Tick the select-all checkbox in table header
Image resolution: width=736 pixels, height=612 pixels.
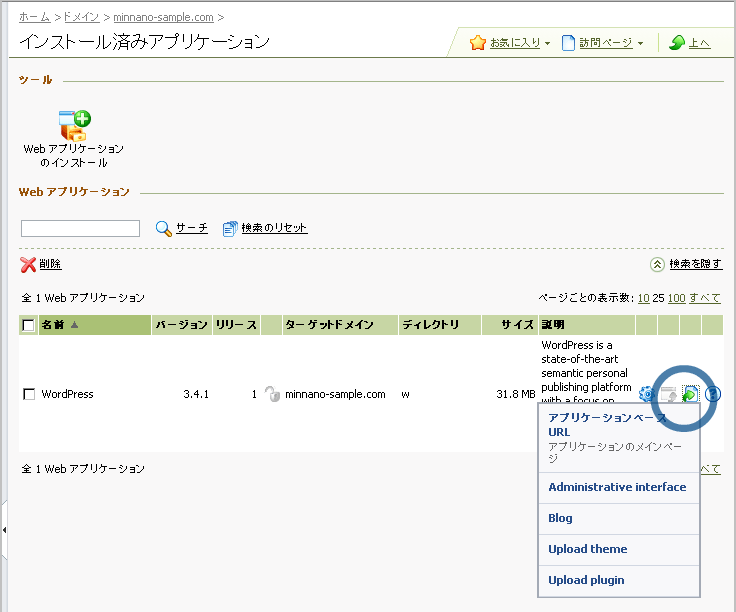tap(28, 325)
